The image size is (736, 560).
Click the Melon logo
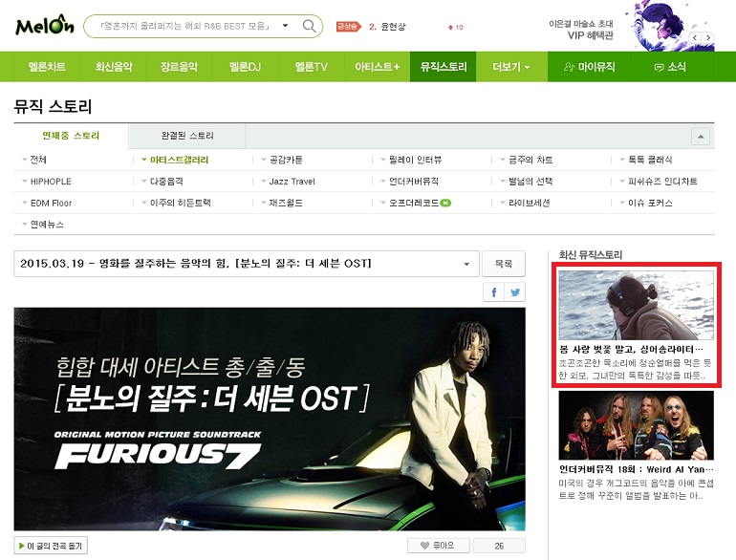click(45, 26)
